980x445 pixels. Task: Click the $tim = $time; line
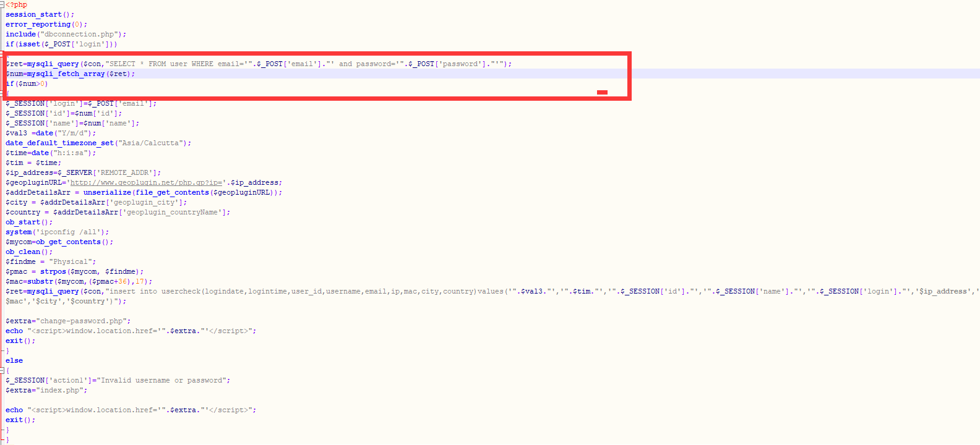[33, 163]
